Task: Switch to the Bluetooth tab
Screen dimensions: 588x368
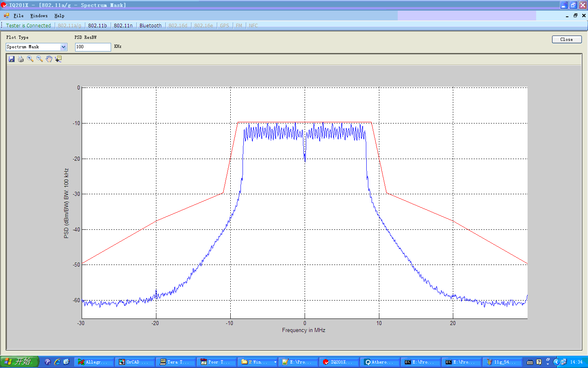Action: coord(151,25)
